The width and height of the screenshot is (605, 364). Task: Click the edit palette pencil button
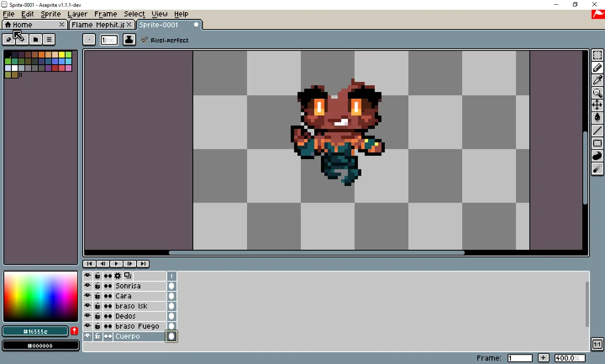pos(9,39)
